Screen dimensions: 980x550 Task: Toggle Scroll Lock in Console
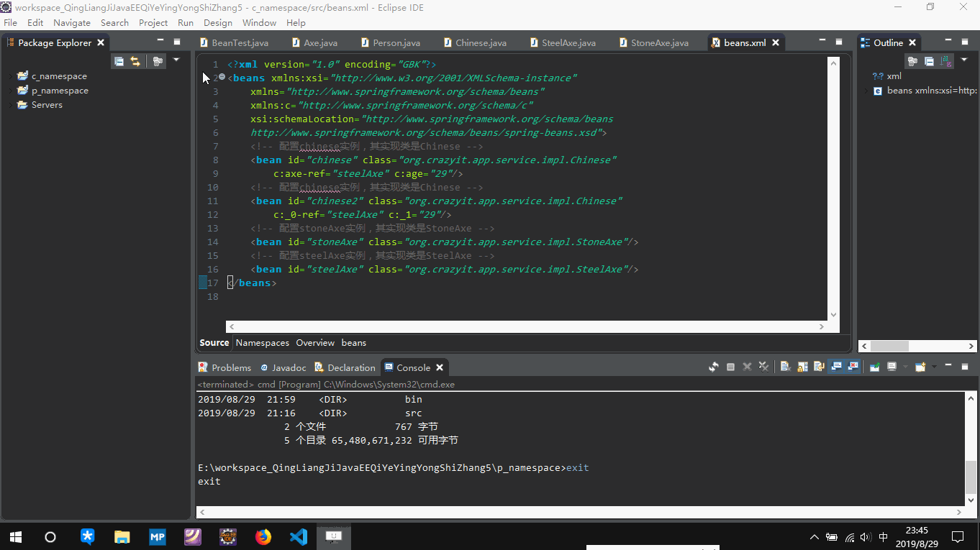(802, 367)
